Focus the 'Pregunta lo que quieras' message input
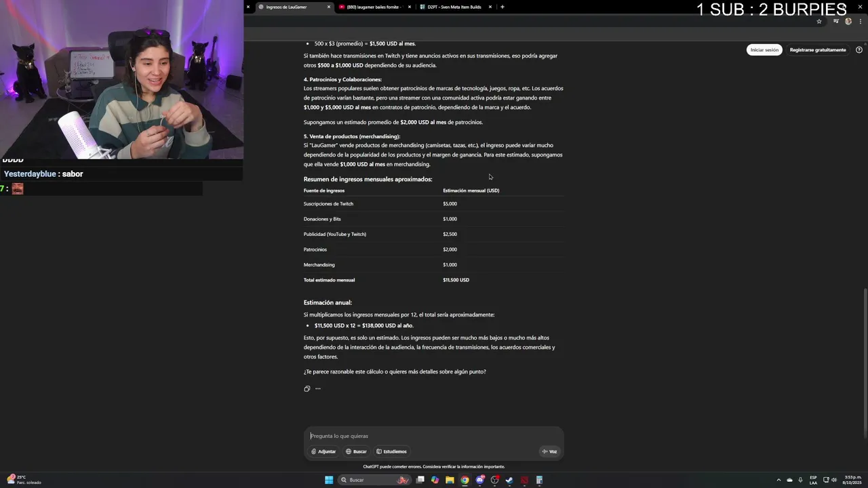This screenshot has width=868, height=488. click(434, 436)
